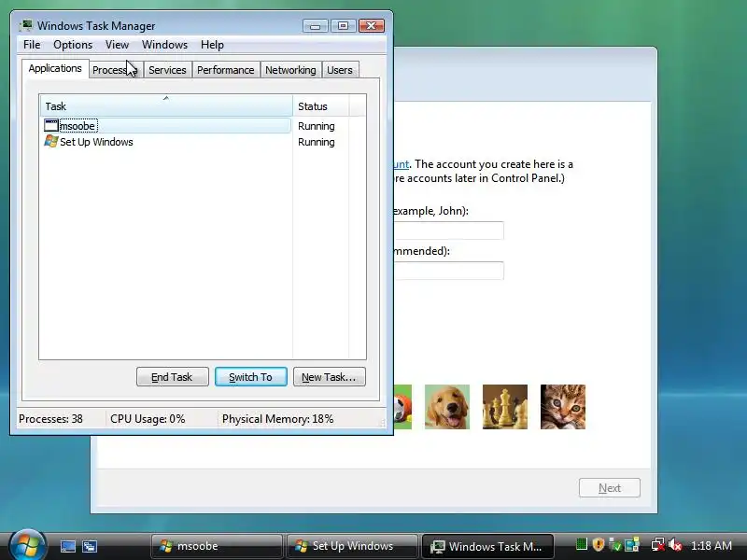Click the muted volume speaker tray icon

tap(675, 544)
